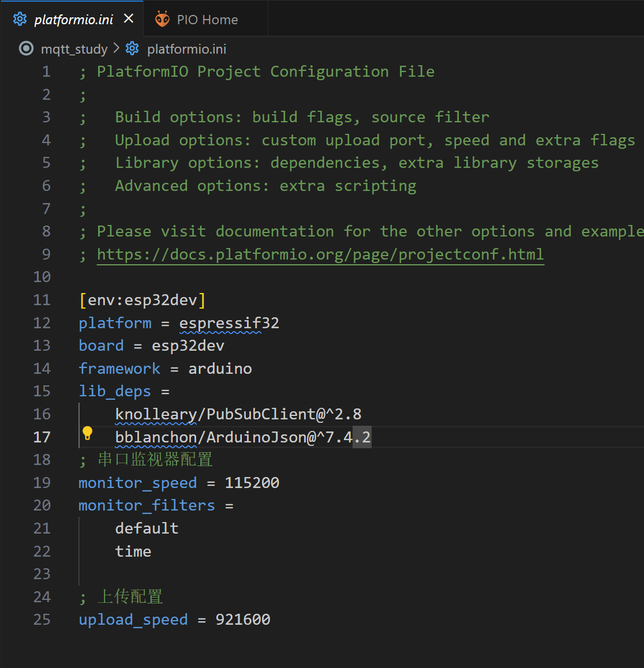Close the platformio.ini tab
The height and width of the screenshot is (668, 644).
[x=129, y=19]
